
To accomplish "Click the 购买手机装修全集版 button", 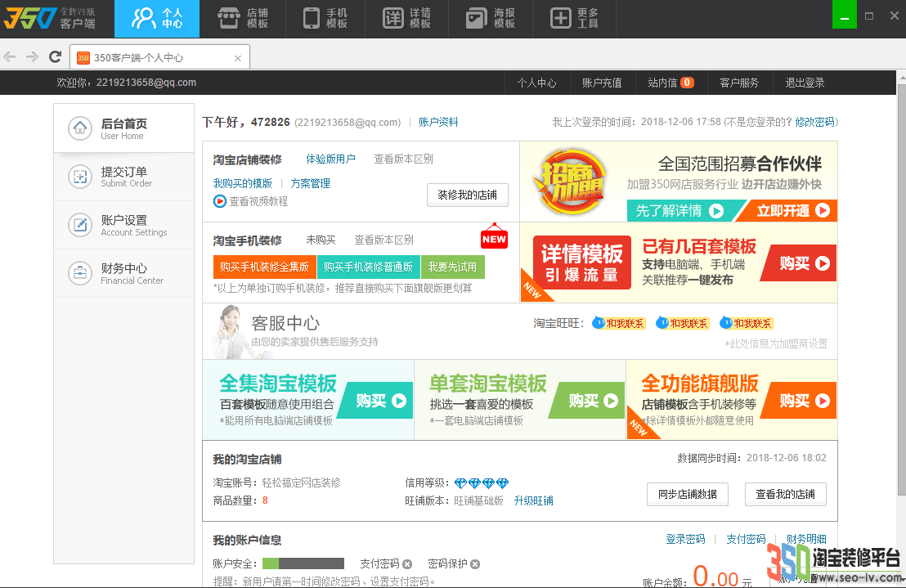I will 265,267.
